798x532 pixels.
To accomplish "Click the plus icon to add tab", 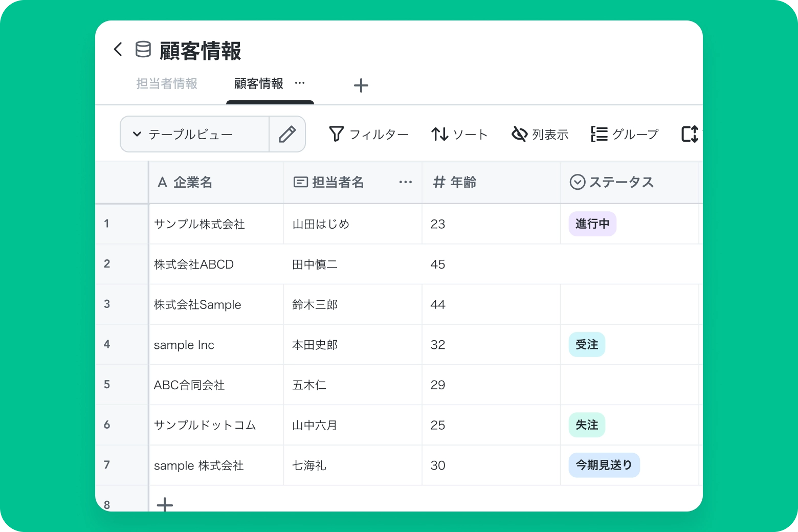I will click(x=361, y=85).
